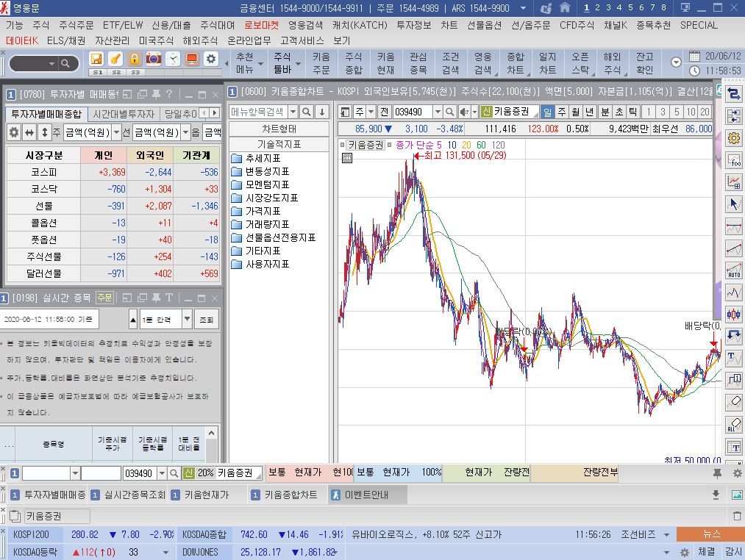Image resolution: width=745 pixels, height=560 pixels.
Task: Click the home icon in the title bar
Action: [565, 7]
